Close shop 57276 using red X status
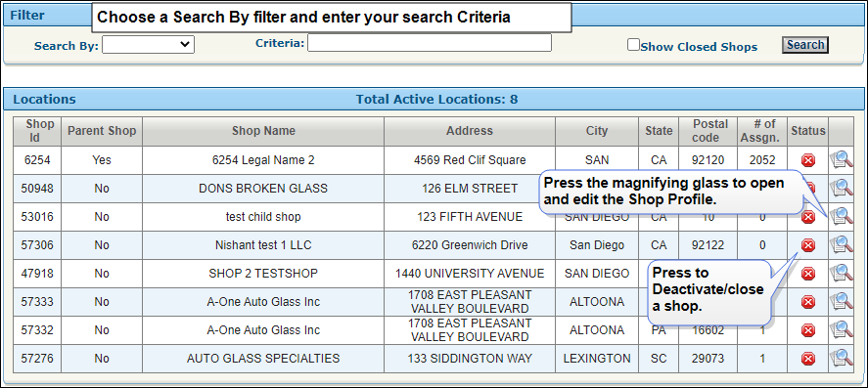 808,358
